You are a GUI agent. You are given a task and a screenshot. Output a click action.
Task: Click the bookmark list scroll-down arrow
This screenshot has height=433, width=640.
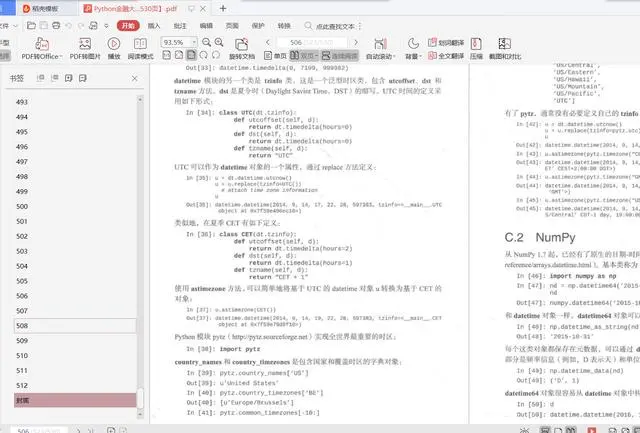(140, 414)
